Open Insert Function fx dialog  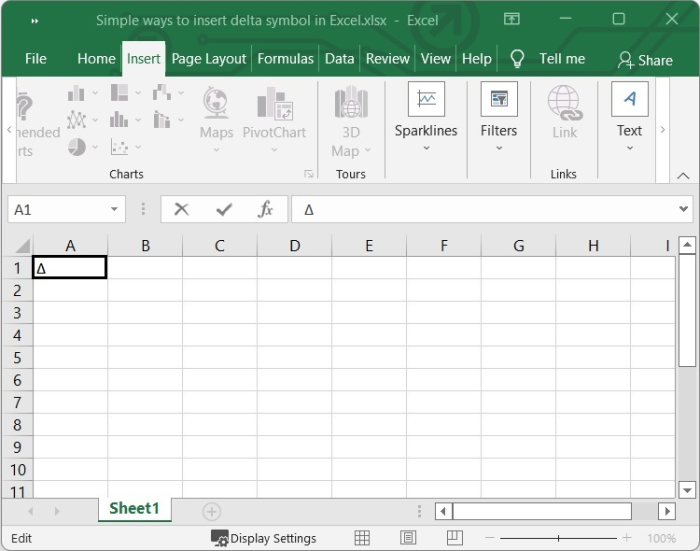(265, 209)
